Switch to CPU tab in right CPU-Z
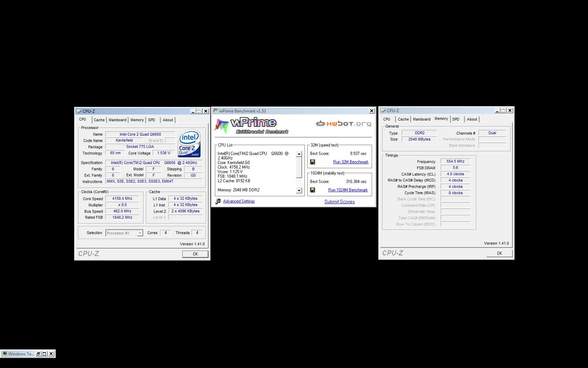The height and width of the screenshot is (368, 588). click(387, 119)
